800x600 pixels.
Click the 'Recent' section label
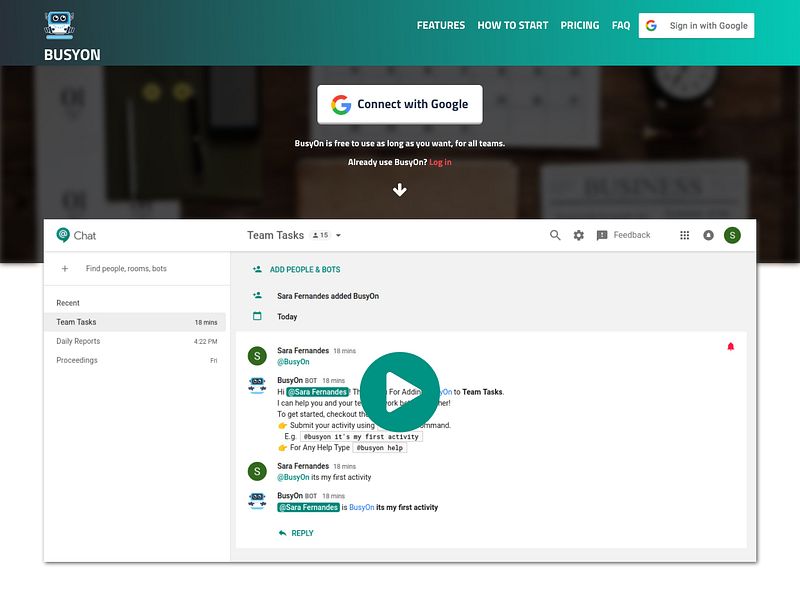point(68,303)
